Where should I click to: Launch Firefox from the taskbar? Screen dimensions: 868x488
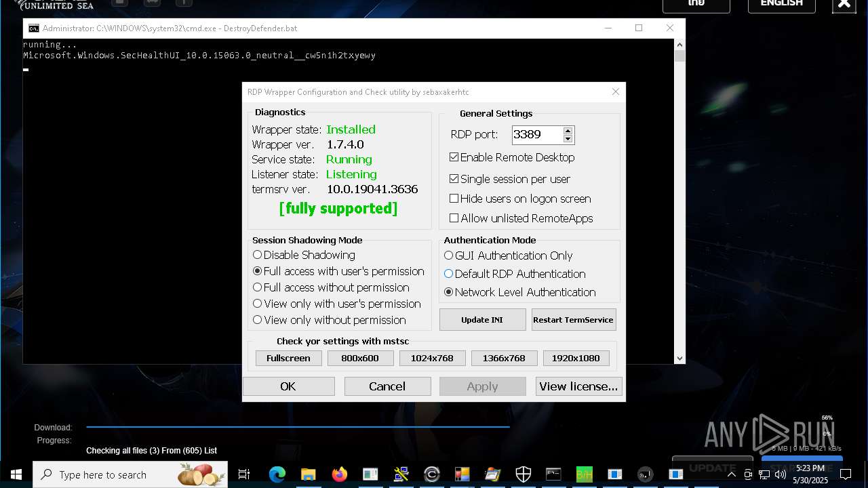(x=339, y=474)
